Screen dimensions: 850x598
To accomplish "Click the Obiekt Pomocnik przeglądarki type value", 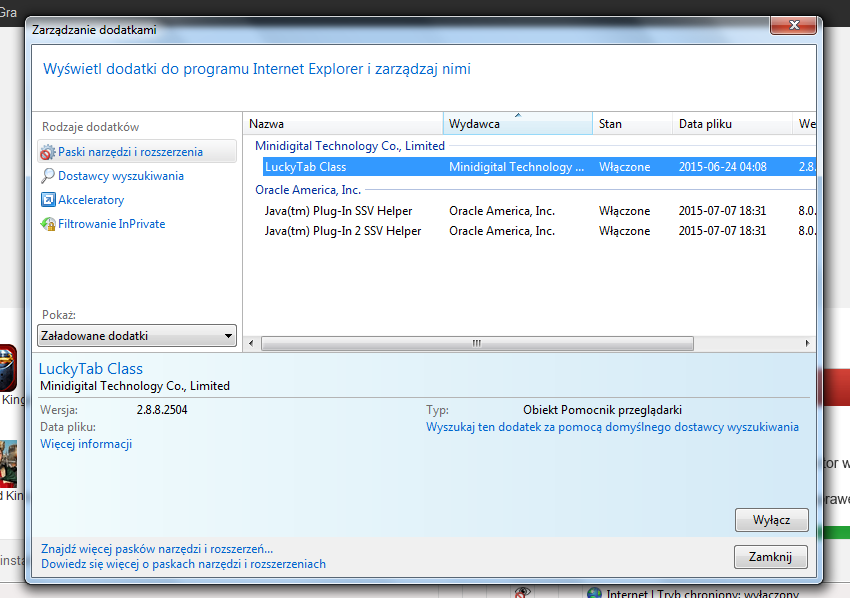I will [602, 410].
